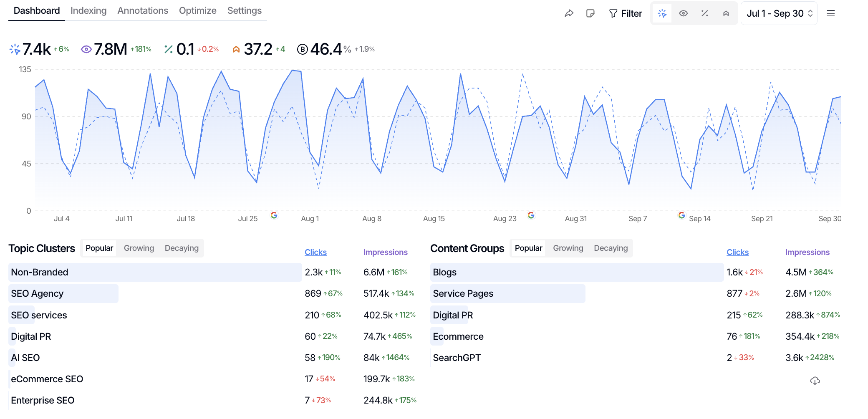Image resolution: width=868 pixels, height=419 pixels.
Task: Sort Topic Clusters by Clicks link
Action: 315,252
